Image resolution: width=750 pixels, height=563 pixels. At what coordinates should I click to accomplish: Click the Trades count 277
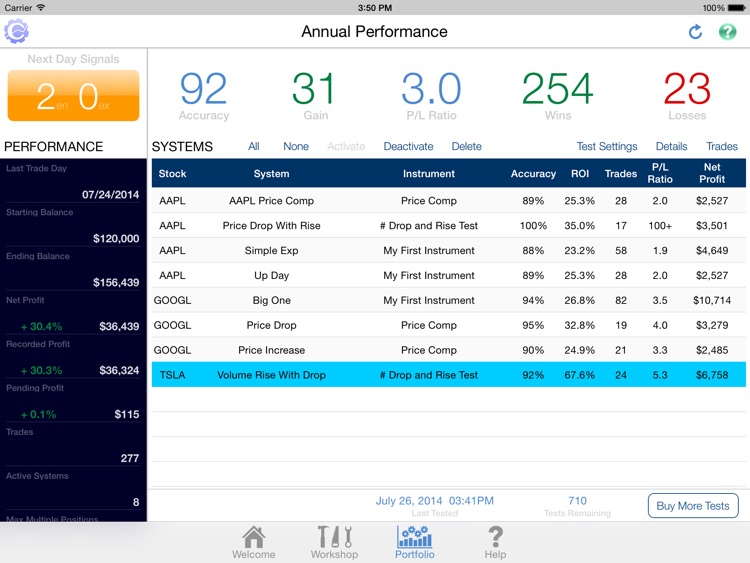[x=130, y=458]
